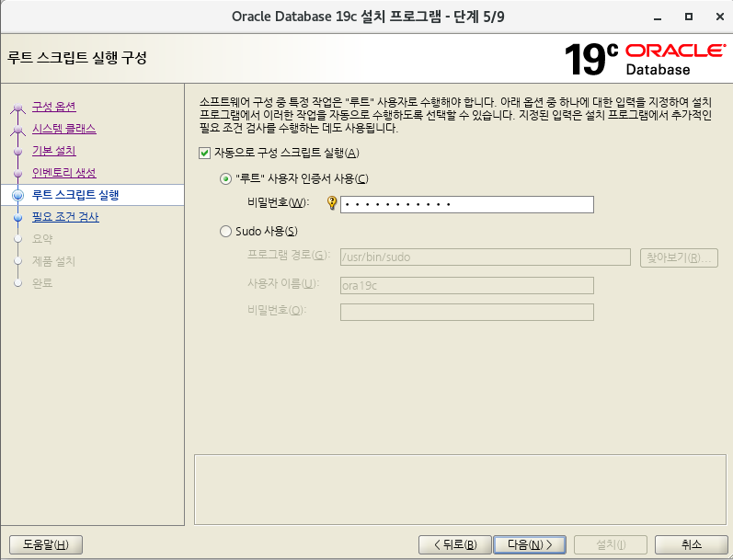
Task: Click the password hint lightbulb icon
Action: coord(332,203)
